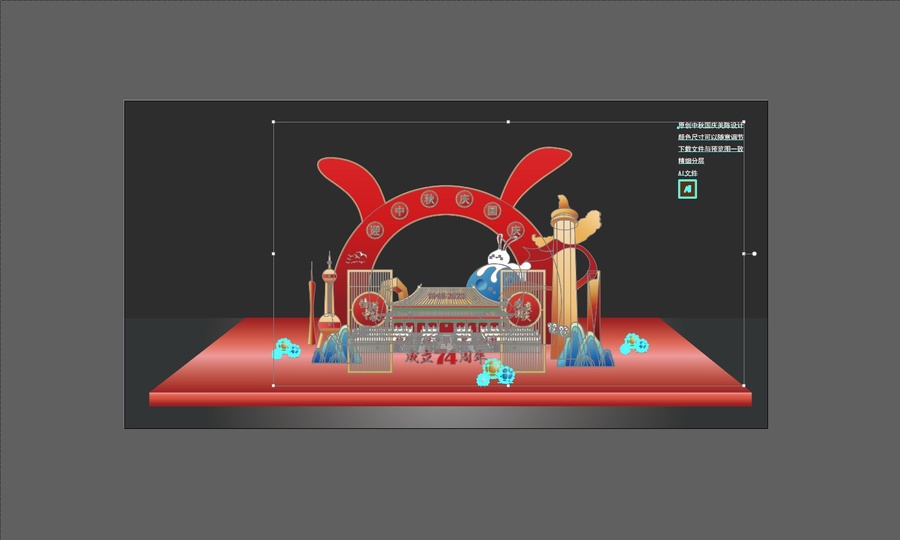Select the text line 精细分层

click(691, 161)
